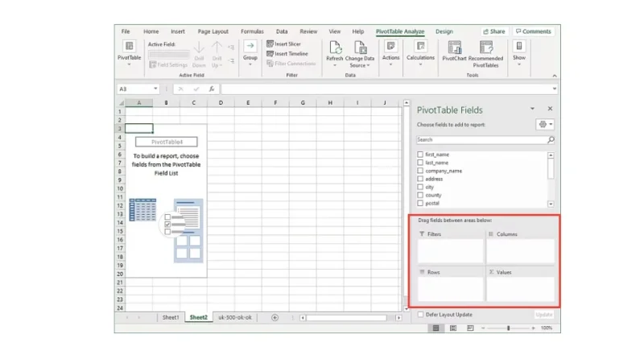Click the Insert Timeline icon
This screenshot has height=359, width=644.
tap(270, 53)
